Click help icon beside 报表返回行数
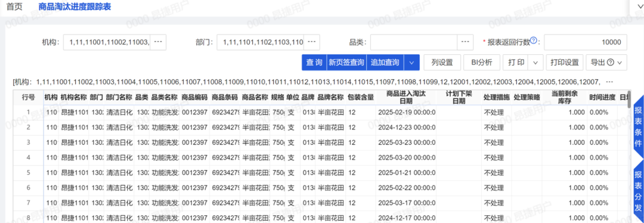This screenshot has width=644, height=223. click(x=534, y=40)
